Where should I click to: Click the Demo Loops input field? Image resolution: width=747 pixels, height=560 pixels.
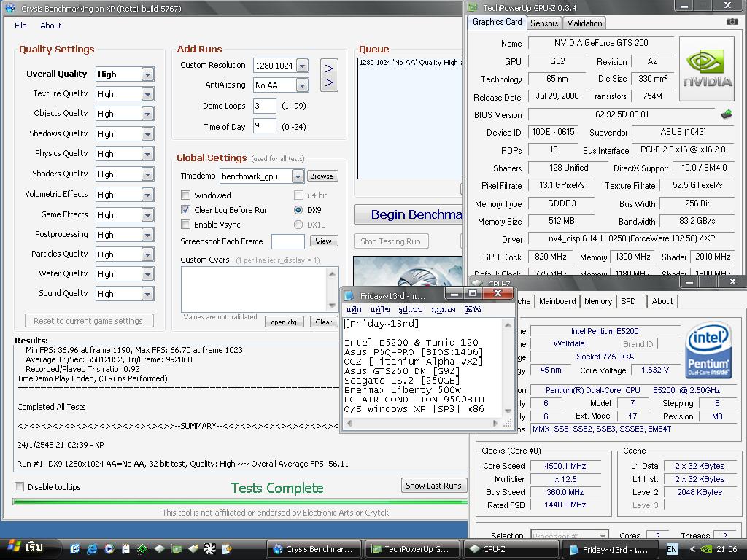(x=264, y=106)
